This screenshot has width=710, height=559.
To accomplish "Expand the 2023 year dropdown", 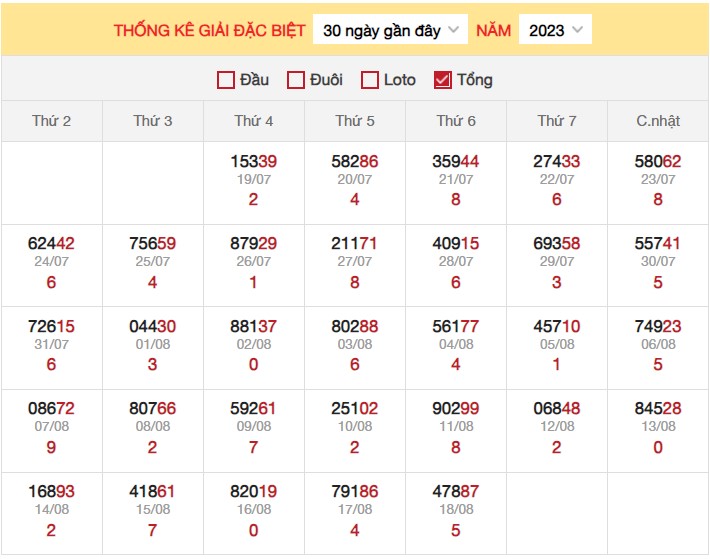I will (555, 30).
